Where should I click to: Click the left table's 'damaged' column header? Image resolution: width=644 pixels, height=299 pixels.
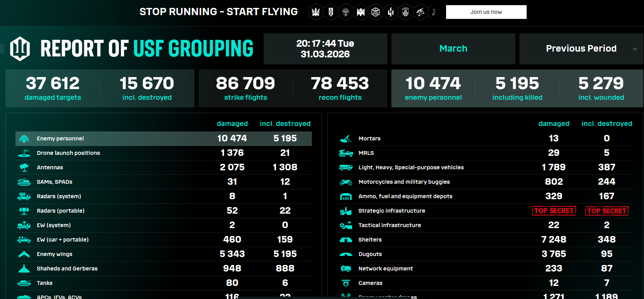pos(232,124)
